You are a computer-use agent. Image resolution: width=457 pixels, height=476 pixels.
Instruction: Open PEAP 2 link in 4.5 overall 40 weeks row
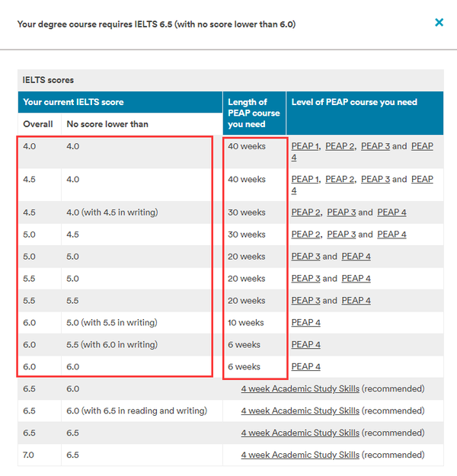tap(340, 180)
